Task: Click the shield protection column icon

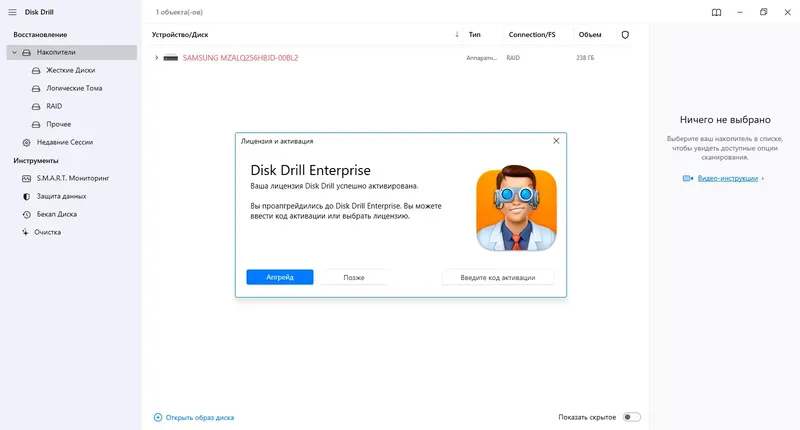Action: pyautogui.click(x=625, y=34)
